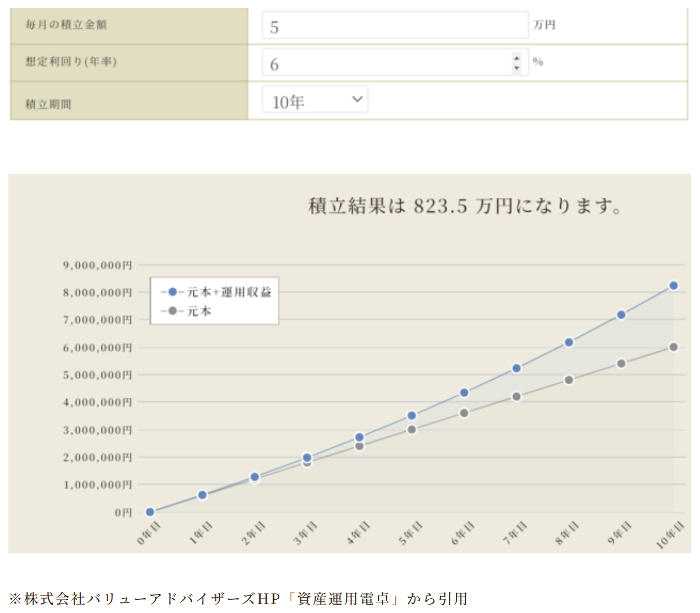Click the blue data point at 10年目

click(x=674, y=286)
